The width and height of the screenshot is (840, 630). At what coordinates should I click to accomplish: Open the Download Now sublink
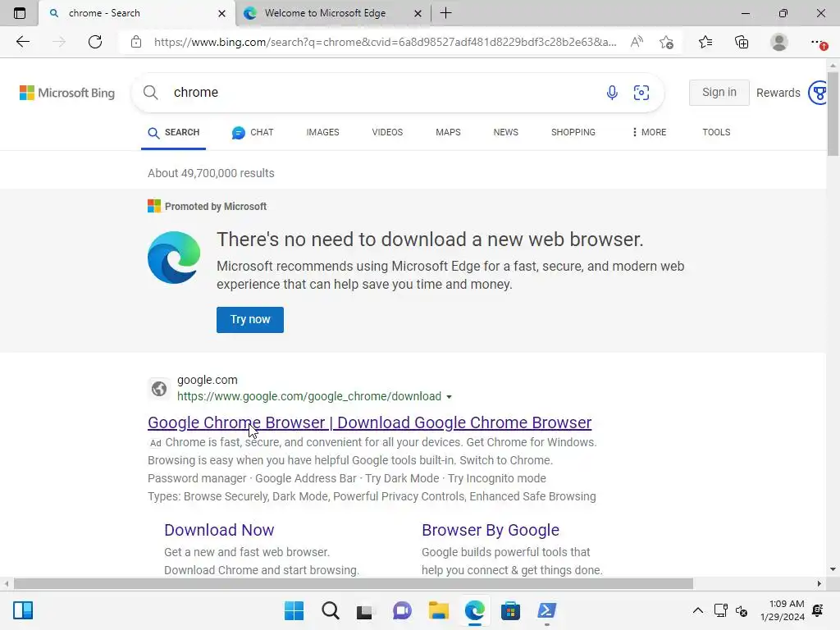(x=219, y=530)
